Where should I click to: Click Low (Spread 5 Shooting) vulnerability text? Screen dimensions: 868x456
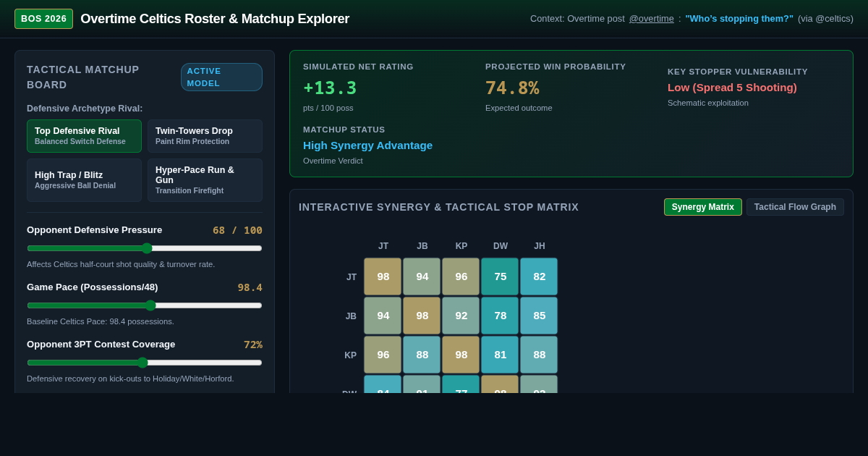pyautogui.click(x=732, y=88)
